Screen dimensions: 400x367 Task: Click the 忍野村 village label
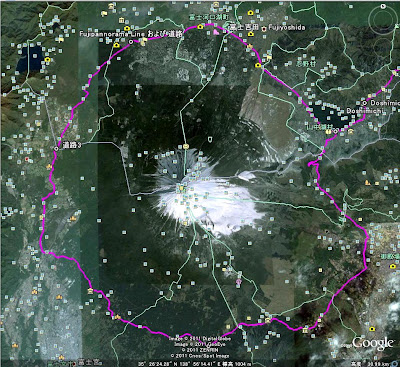306,63
